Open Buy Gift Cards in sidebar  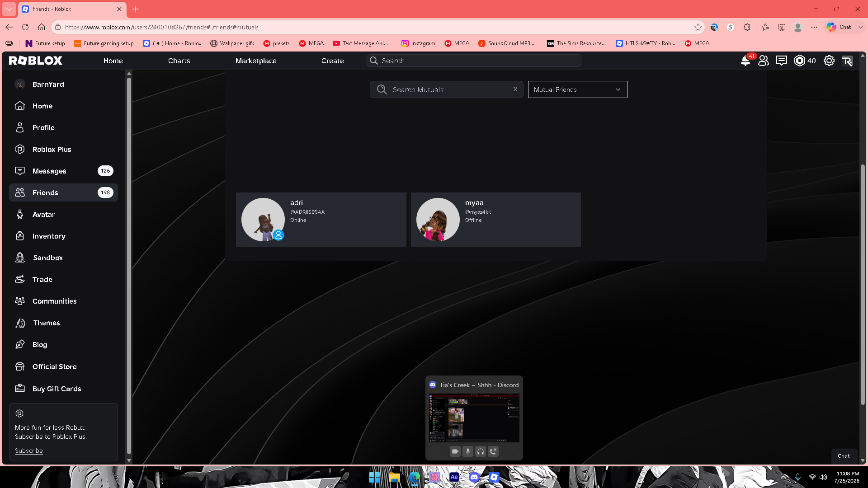point(63,389)
